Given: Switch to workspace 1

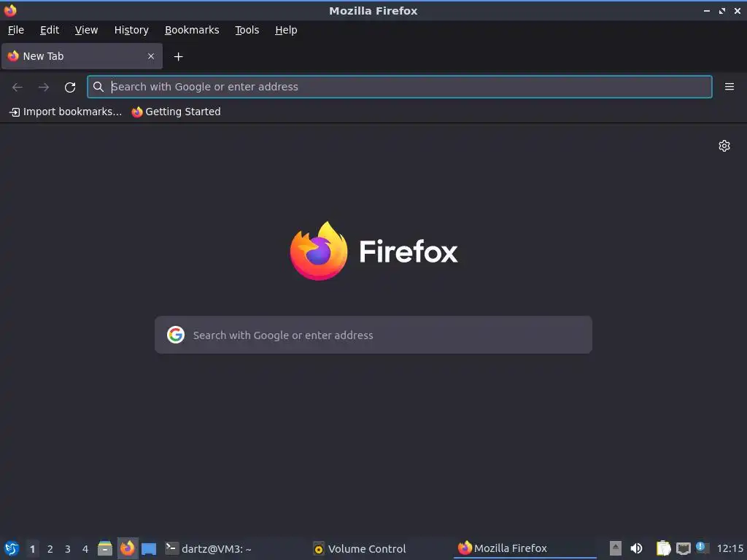Looking at the screenshot, I should pyautogui.click(x=32, y=549).
